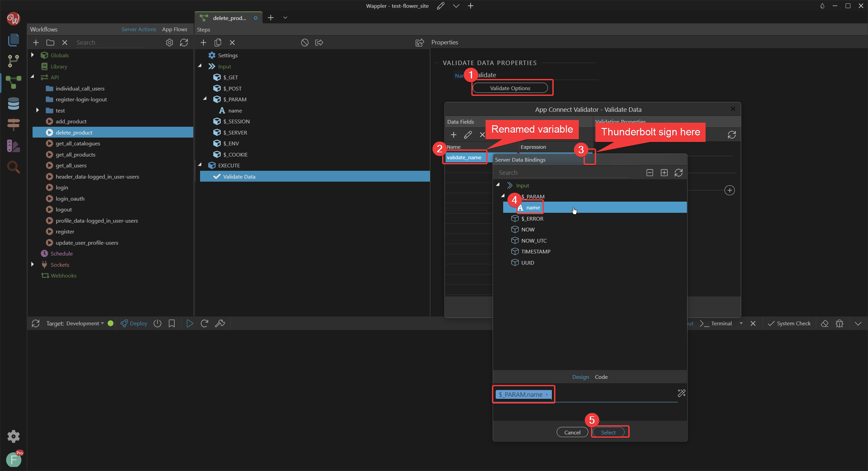The height and width of the screenshot is (471, 868).
Task: Collapse the EXECUTE node
Action: coord(200,165)
